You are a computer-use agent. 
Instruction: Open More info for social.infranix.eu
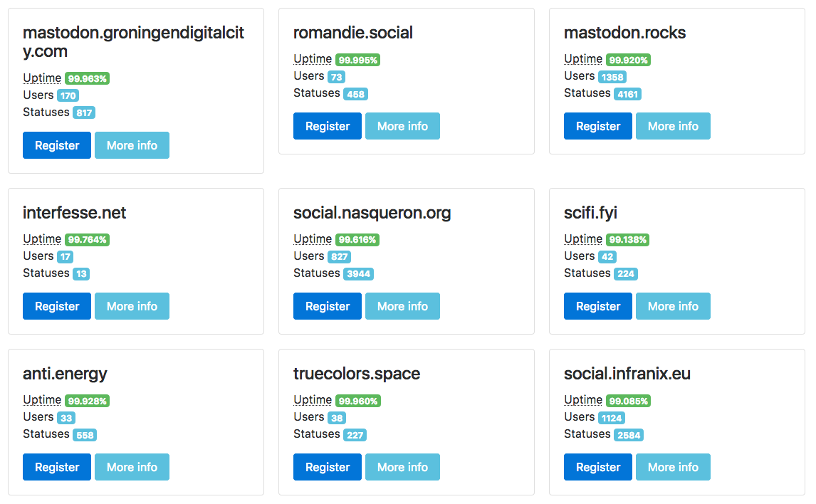[673, 467]
